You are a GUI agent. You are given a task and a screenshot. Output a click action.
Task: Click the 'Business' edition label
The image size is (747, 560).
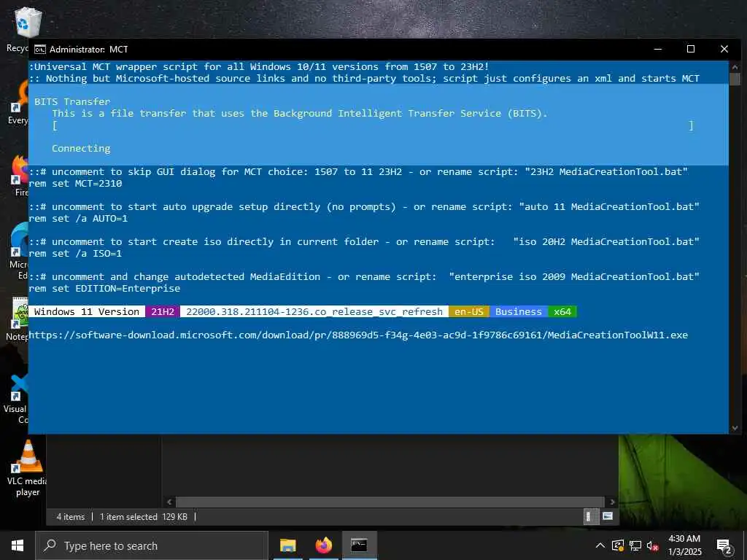(x=519, y=311)
